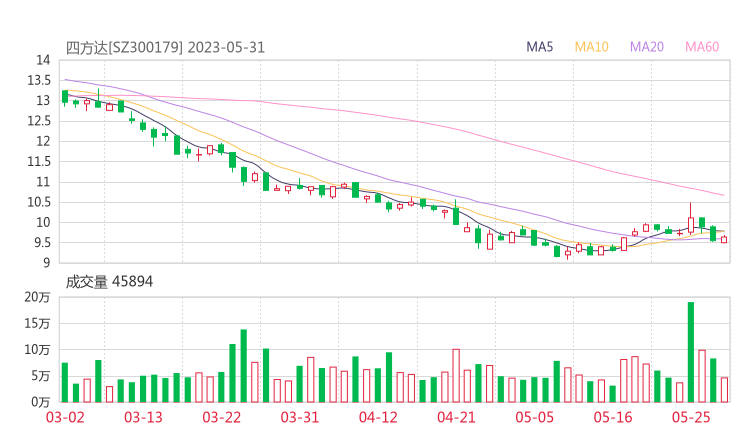The width and height of the screenshot is (740, 440).
Task: Click the 10万 volume axis label
Action: click(37, 350)
